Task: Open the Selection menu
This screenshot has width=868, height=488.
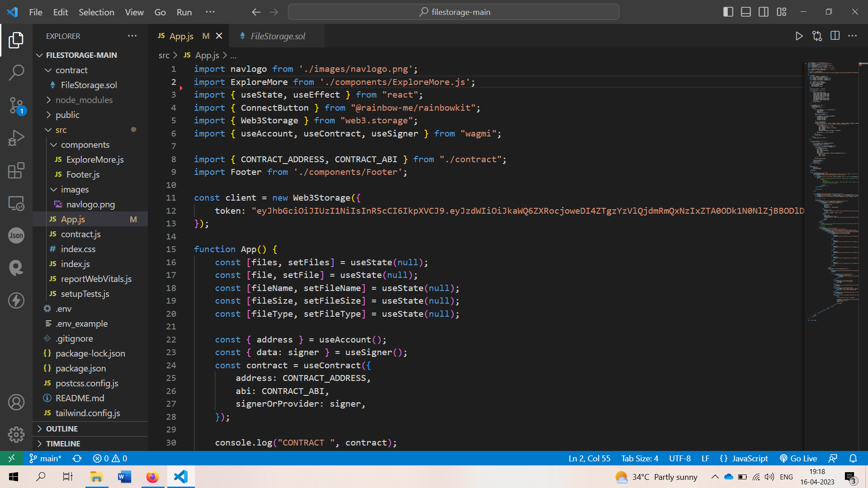Action: tap(96, 12)
